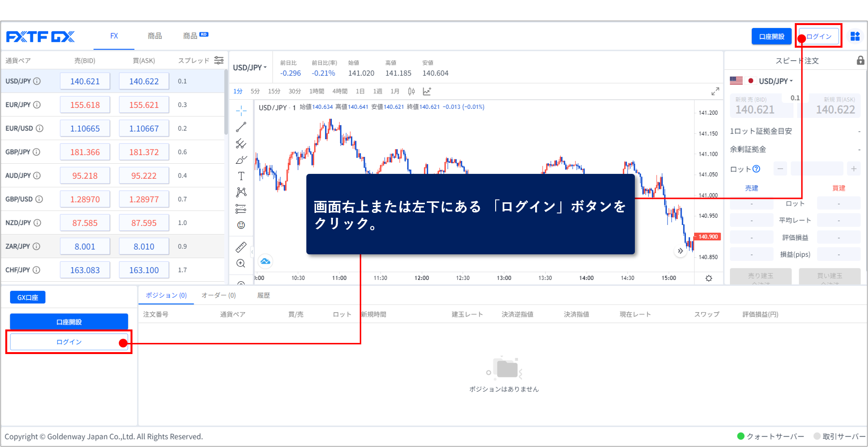This screenshot has width=868, height=447.
Task: Select the prediction and measurement tool
Action: point(241,209)
